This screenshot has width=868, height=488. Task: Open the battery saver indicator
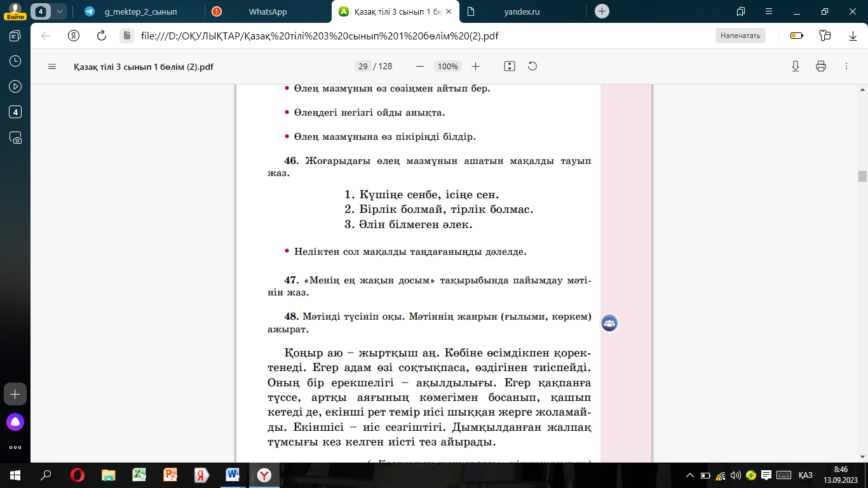[796, 36]
